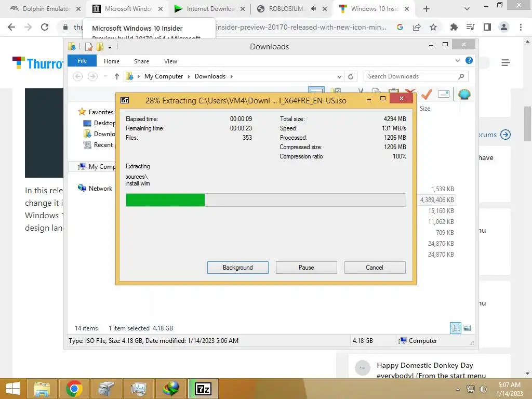Open the Home ribbon tab
Viewport: 532px width, 399px height.
[112, 61]
